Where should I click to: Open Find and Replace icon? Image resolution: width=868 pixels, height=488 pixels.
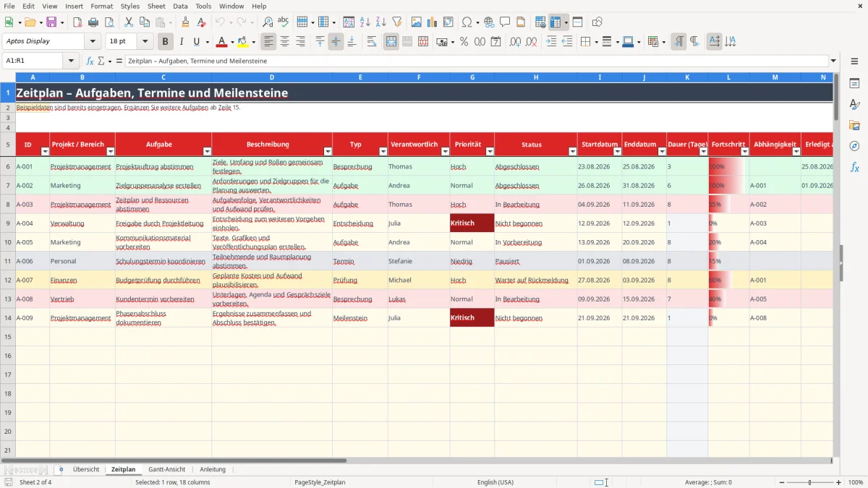coord(268,22)
